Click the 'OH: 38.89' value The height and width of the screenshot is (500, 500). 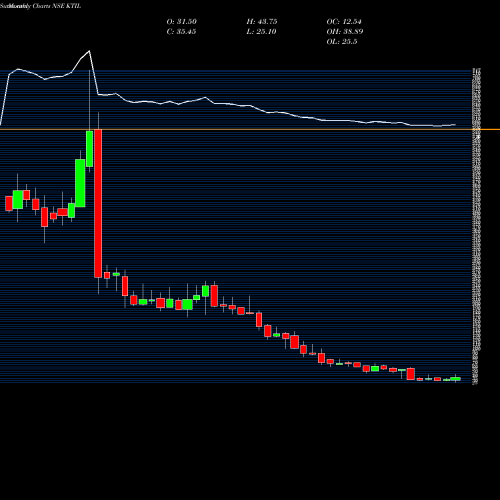tap(345, 32)
